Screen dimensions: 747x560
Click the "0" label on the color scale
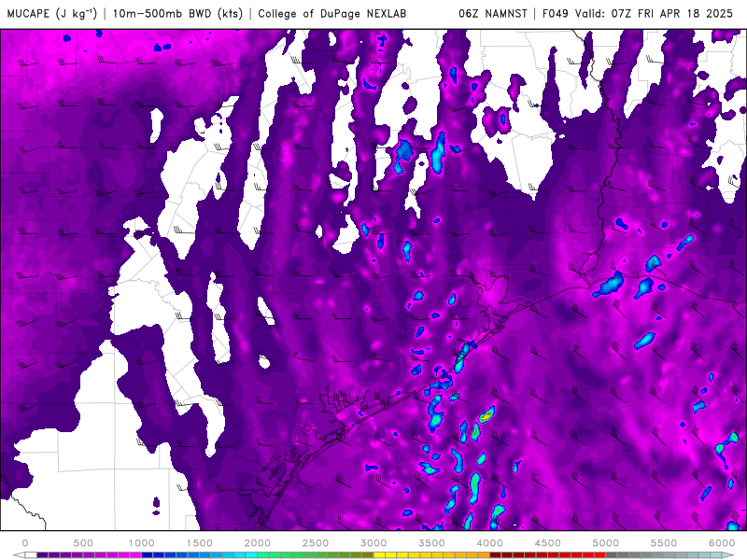(x=25, y=543)
